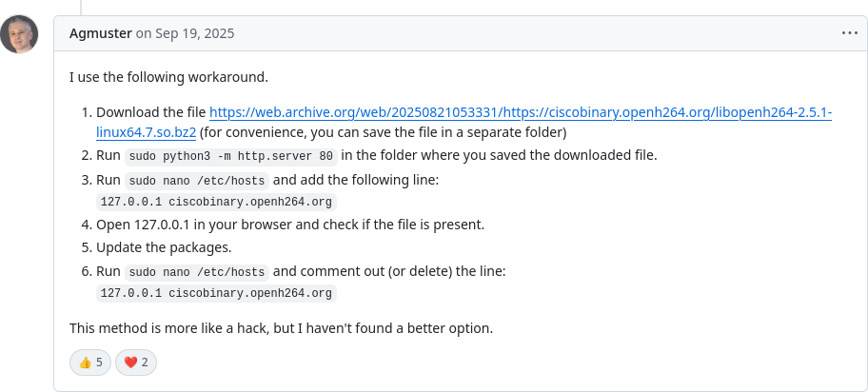Click the last 127.0.0.1 ciscobinary.openh264.org code line
The width and height of the screenshot is (868, 392).
(x=216, y=293)
